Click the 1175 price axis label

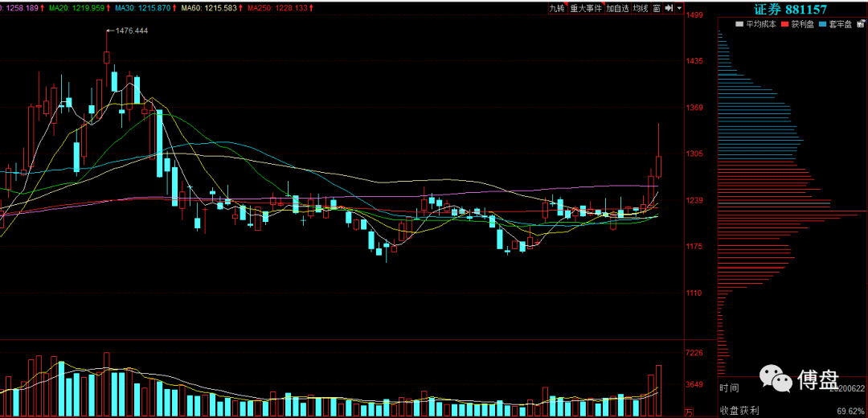[694, 246]
